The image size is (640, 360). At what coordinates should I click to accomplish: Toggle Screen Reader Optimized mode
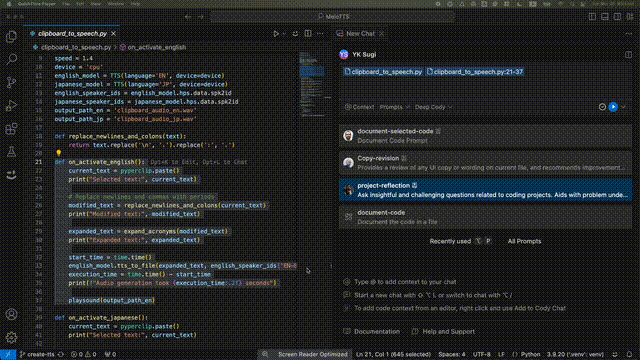pyautogui.click(x=313, y=354)
